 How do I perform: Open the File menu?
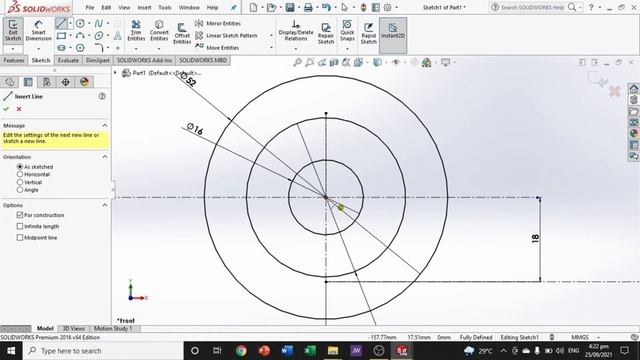tap(90, 7)
